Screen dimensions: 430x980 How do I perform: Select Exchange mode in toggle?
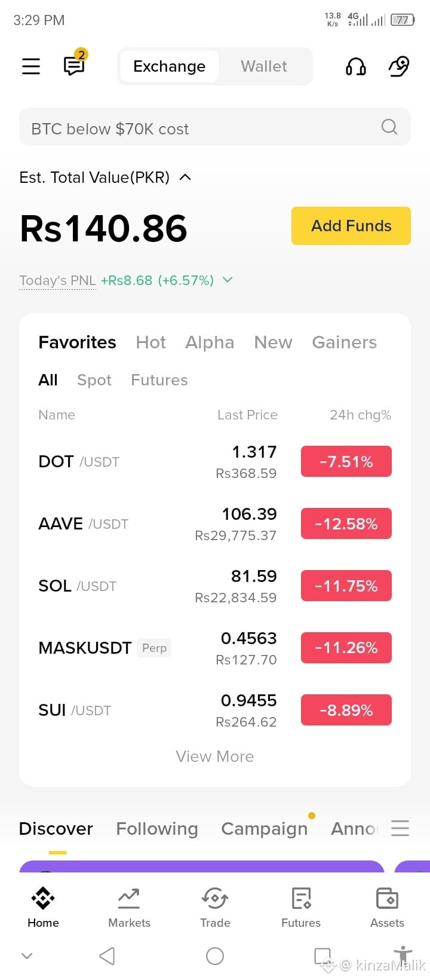click(170, 66)
